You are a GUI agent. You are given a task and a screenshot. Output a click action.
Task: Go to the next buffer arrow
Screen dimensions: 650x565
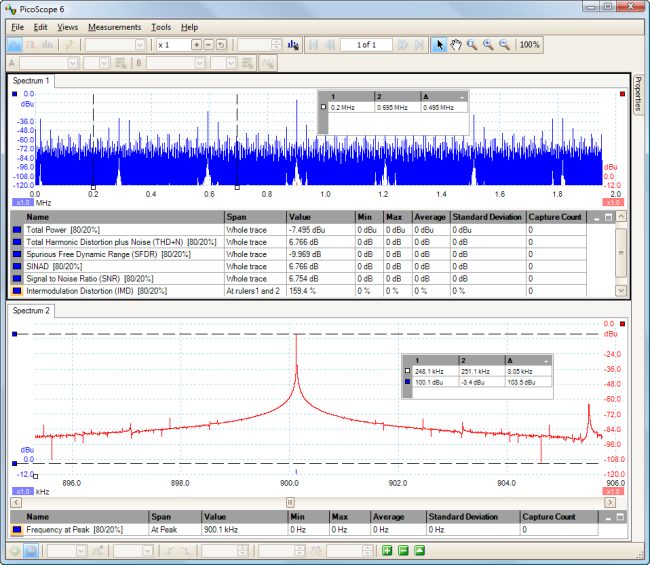pos(403,45)
